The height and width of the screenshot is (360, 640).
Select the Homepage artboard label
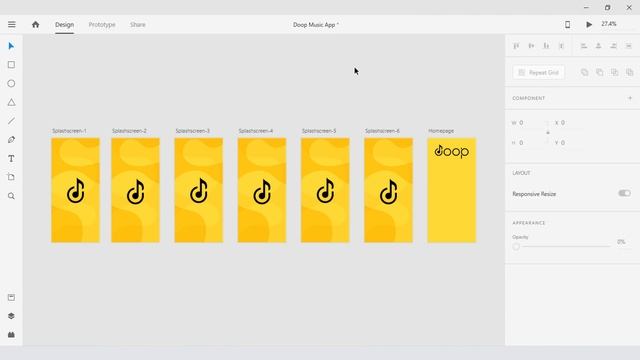pyautogui.click(x=441, y=131)
